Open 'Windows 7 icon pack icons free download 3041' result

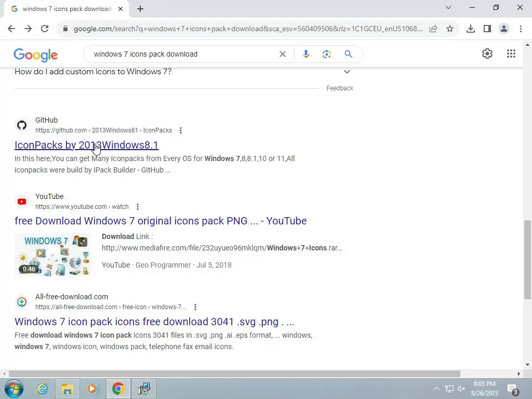[x=154, y=322]
